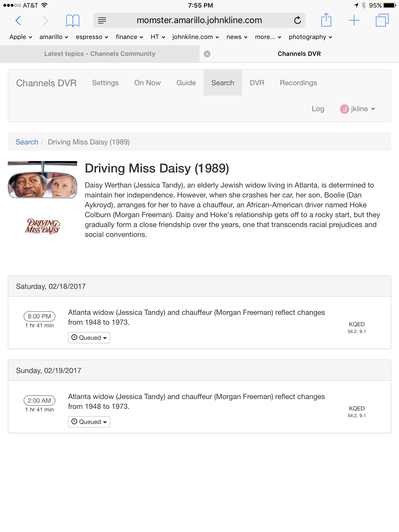Viewport: 399px width, 532px height.
Task: Close the Channels DVR tab
Action: point(207,54)
